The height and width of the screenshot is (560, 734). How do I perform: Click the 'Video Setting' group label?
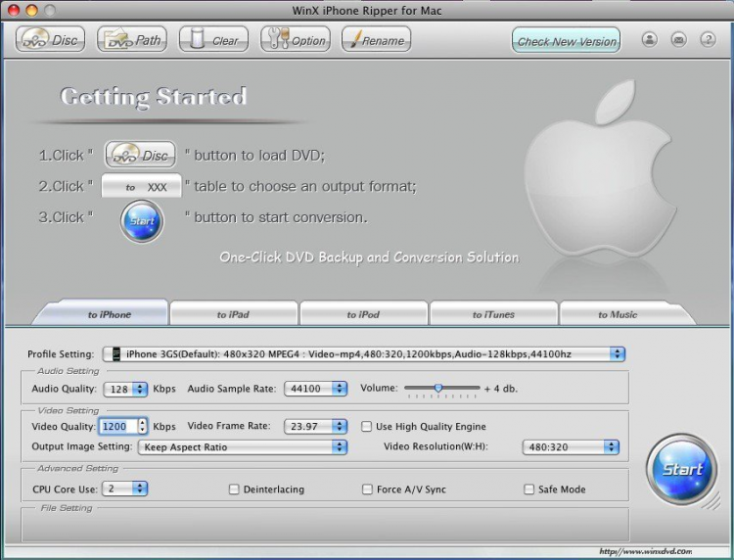(x=69, y=410)
